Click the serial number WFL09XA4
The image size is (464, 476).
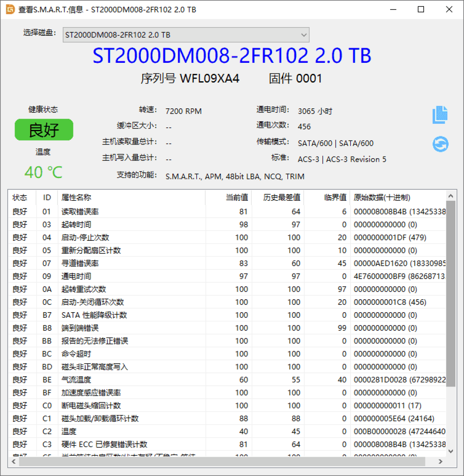(x=210, y=79)
